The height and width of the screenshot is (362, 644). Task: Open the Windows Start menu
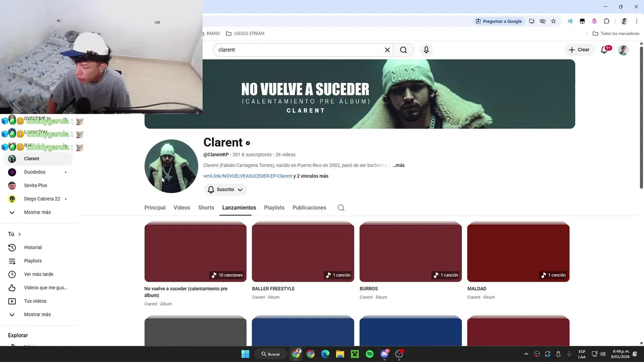click(x=245, y=354)
